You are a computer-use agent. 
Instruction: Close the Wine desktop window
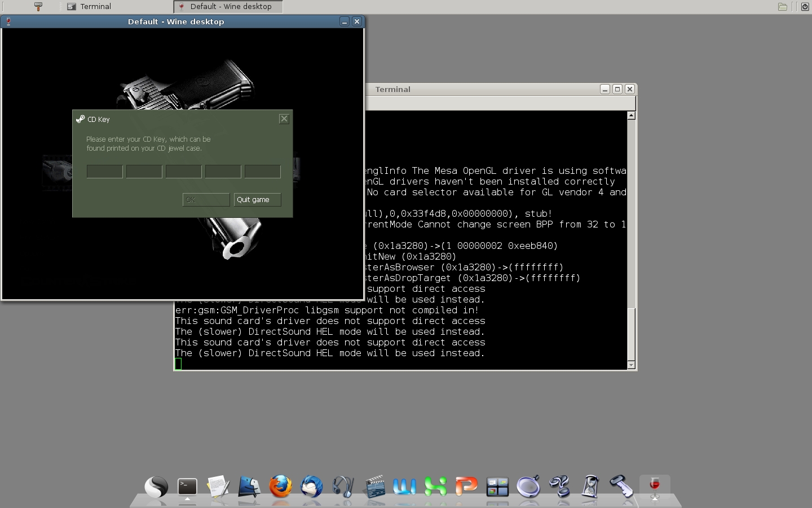click(x=357, y=21)
